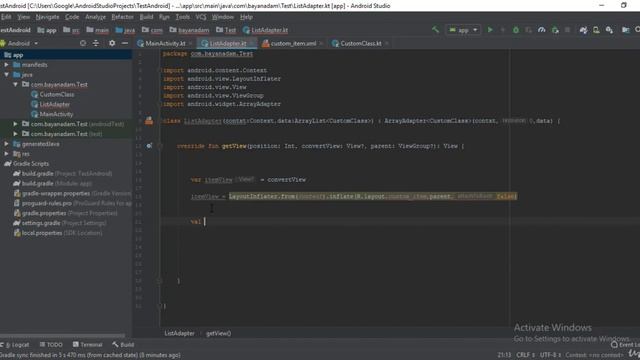Open Project panel settings gear
Screen dimensions: 640x360
coord(112,43)
